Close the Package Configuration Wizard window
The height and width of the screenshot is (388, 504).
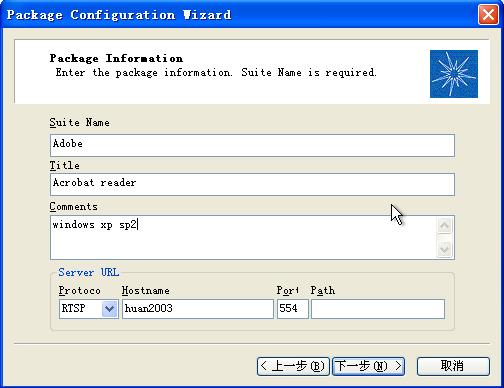click(488, 15)
